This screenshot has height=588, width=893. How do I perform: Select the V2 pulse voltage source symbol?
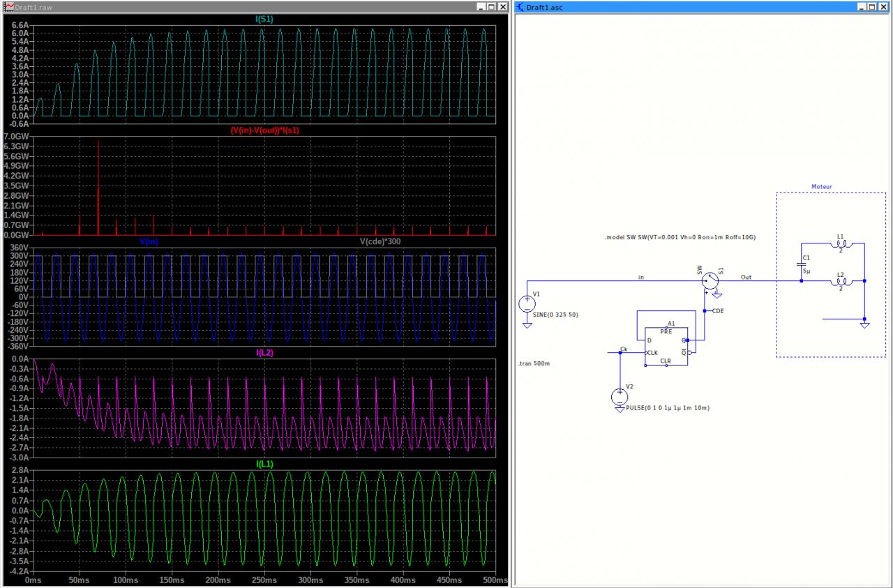point(619,397)
